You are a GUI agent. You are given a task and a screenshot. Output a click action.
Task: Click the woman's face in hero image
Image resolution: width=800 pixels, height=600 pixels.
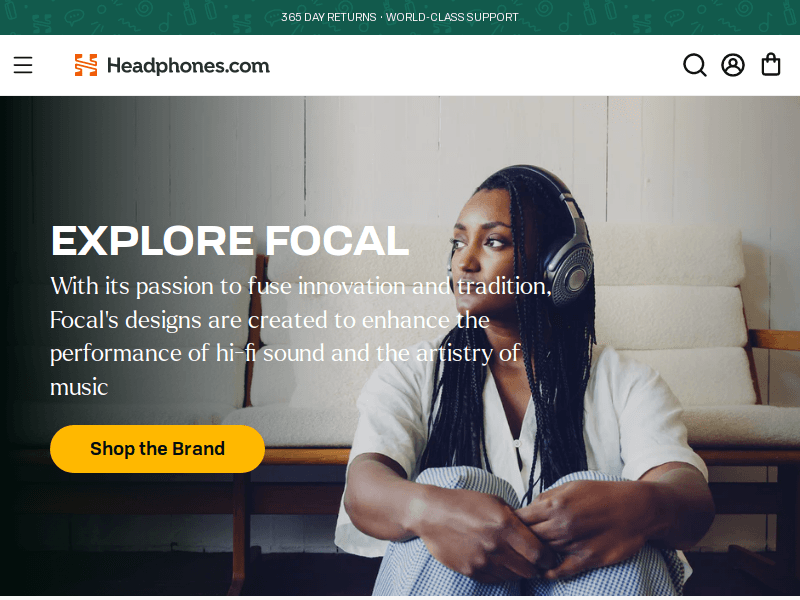click(482, 255)
